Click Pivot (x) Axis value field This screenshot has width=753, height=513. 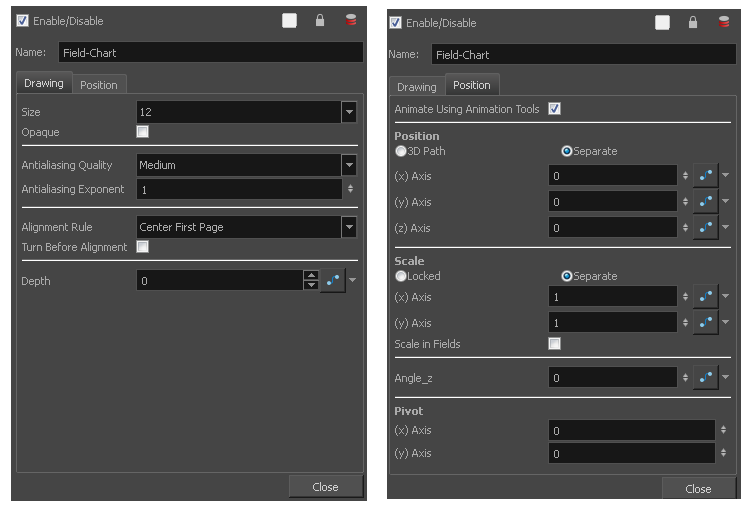632,430
